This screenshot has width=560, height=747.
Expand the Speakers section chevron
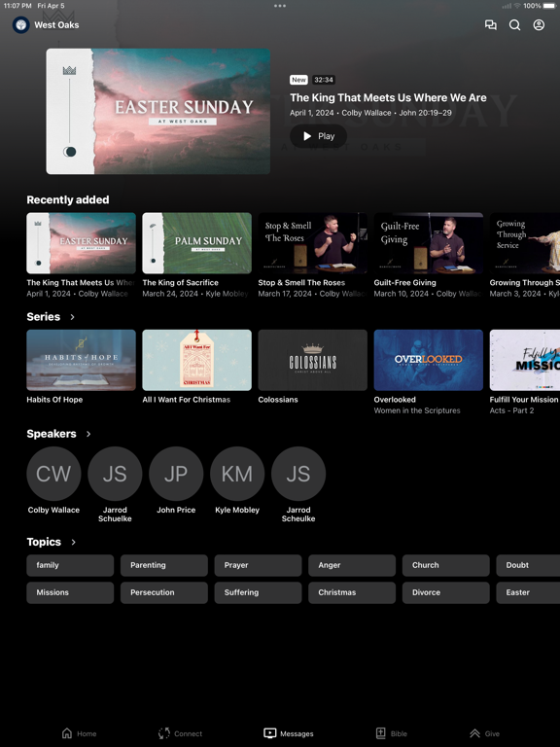(88, 434)
